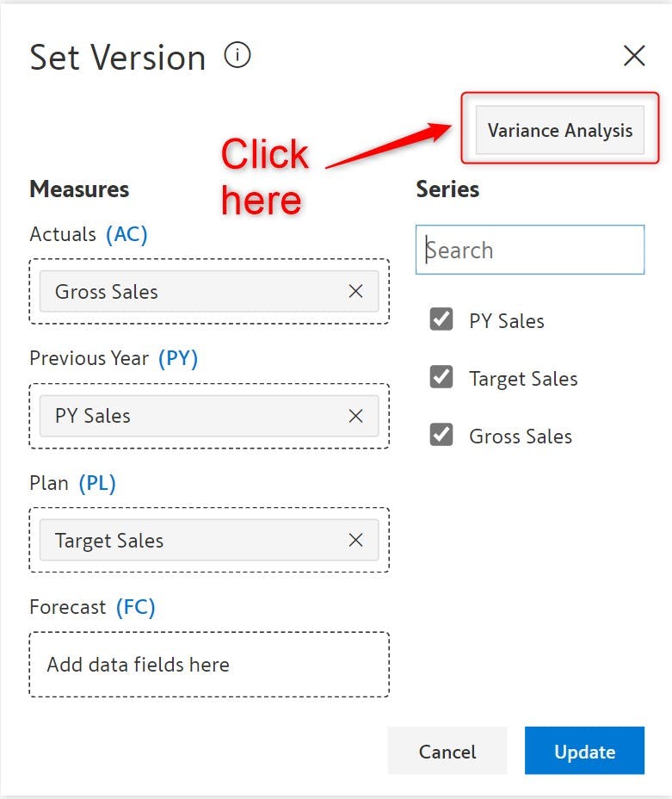This screenshot has width=672, height=799.
Task: Close the Set Version dialog
Action: [x=634, y=56]
